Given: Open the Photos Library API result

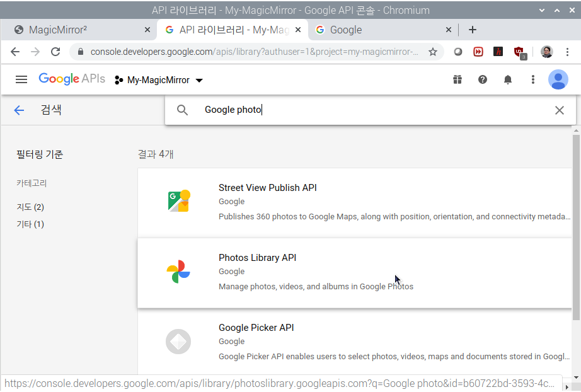Looking at the screenshot, I should (355, 273).
